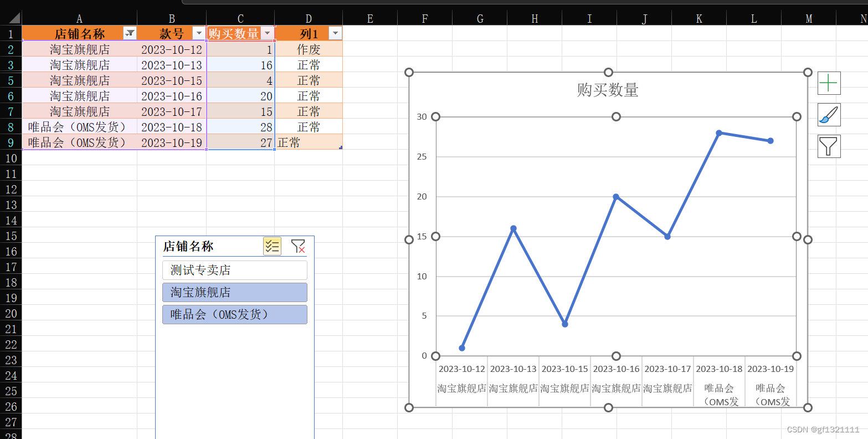Click the chart data point at 20
868x439 pixels.
pos(616,197)
